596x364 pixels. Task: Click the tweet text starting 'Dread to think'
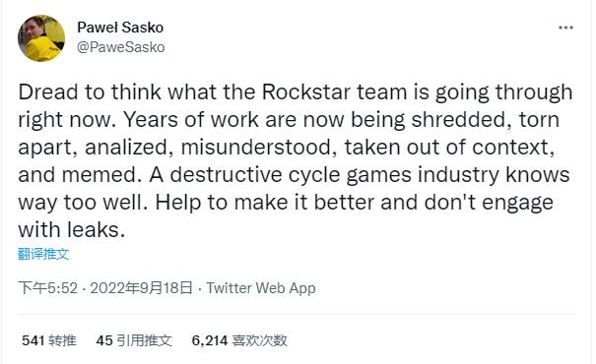click(295, 161)
